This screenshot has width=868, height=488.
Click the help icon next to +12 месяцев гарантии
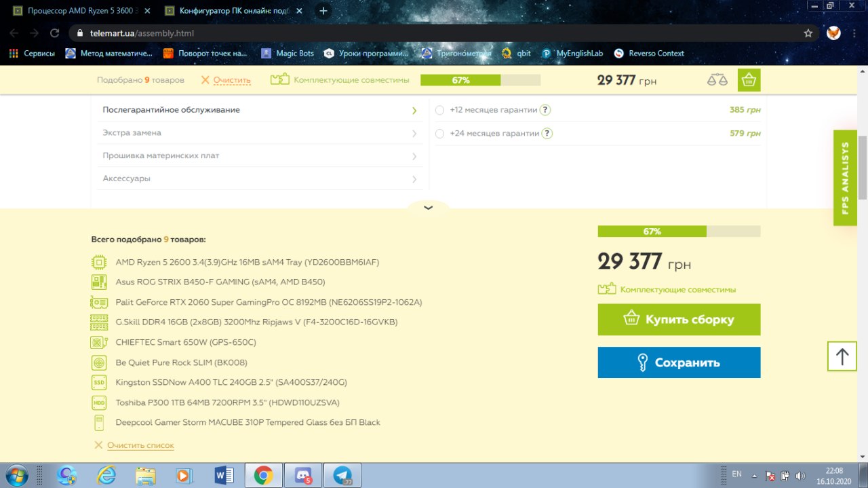(545, 110)
